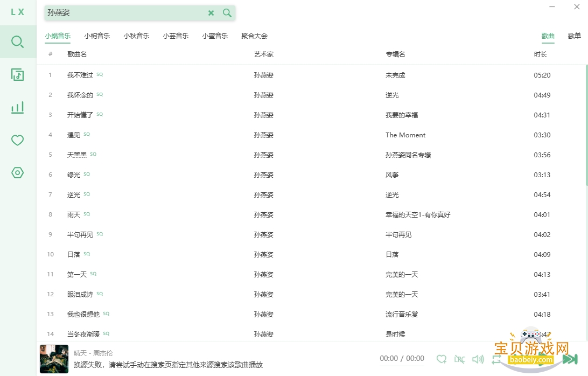Open the favorites heart in sidebar
This screenshot has width=588, height=376.
coord(18,141)
